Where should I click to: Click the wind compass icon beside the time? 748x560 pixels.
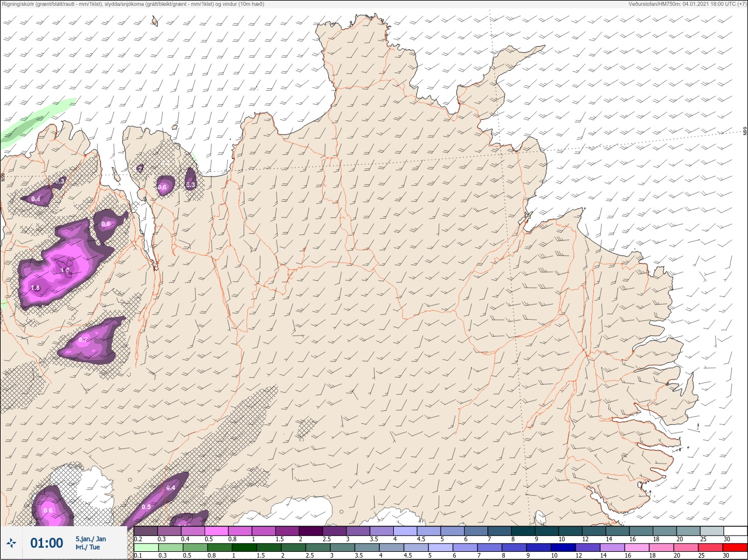12,543
